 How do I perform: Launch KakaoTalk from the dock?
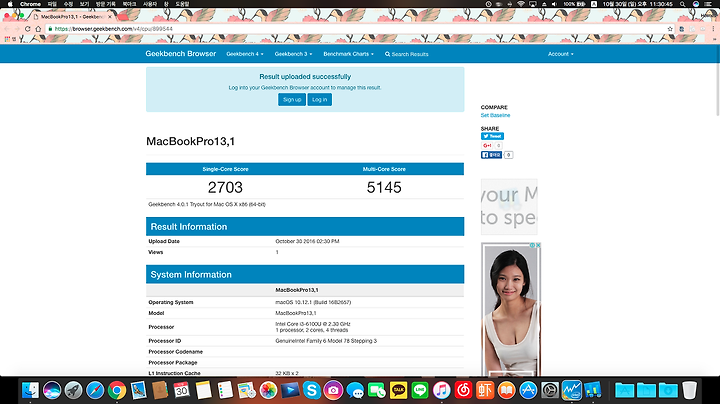(398, 390)
